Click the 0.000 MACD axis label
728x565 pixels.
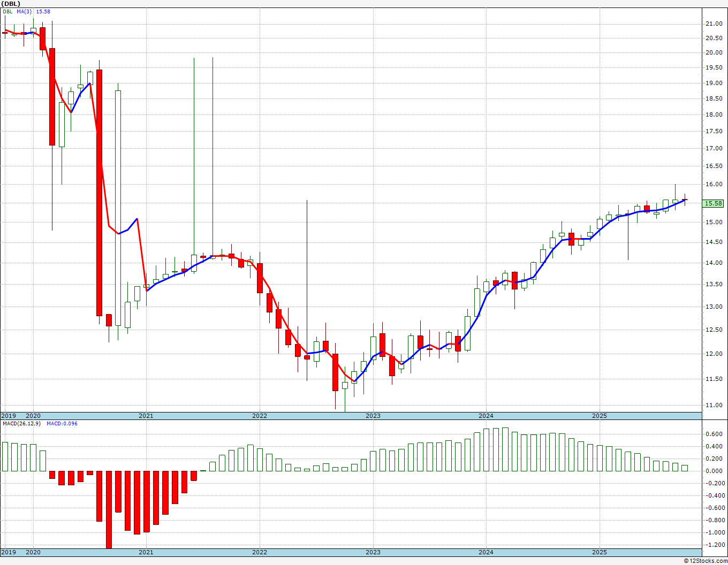click(x=715, y=471)
